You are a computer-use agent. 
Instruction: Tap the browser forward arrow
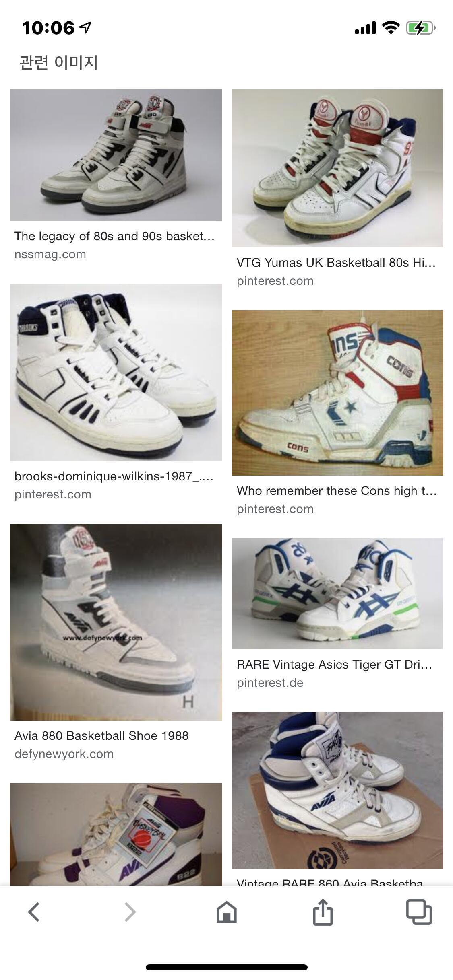pos(130,912)
